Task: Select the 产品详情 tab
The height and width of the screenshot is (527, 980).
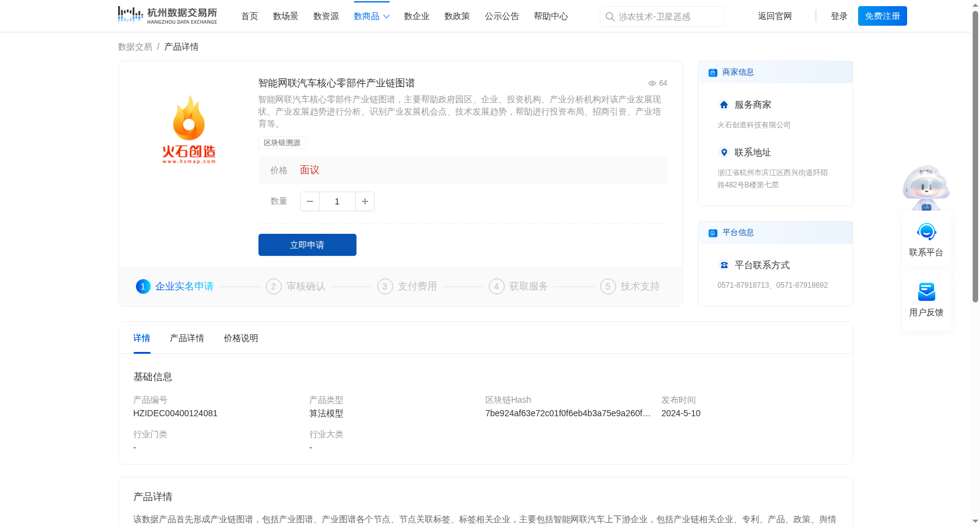Action: point(187,338)
